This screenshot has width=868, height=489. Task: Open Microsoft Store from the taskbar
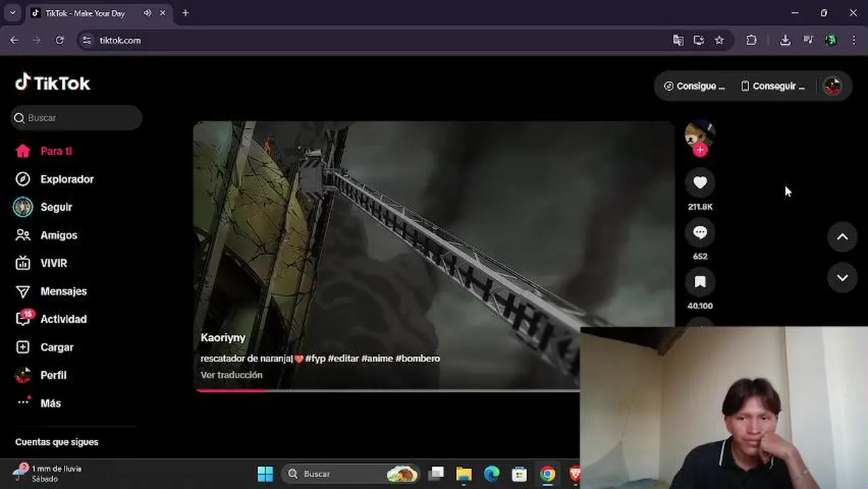[x=520, y=473]
